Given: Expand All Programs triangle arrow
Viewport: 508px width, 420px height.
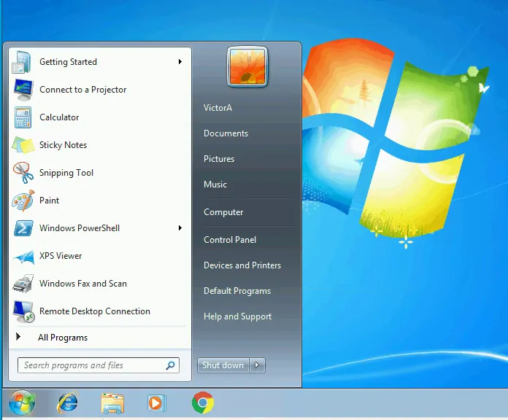Looking at the screenshot, I should tap(18, 337).
